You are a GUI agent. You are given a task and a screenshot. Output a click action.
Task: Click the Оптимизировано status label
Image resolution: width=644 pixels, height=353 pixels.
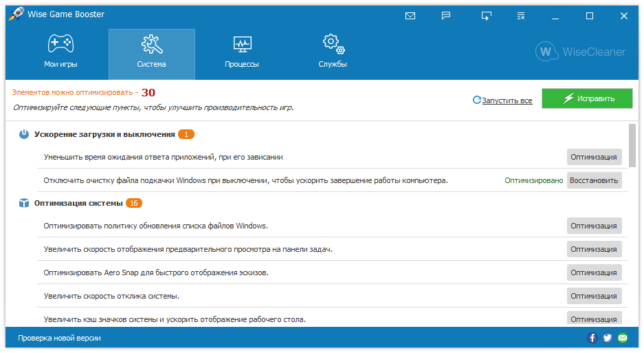(533, 180)
